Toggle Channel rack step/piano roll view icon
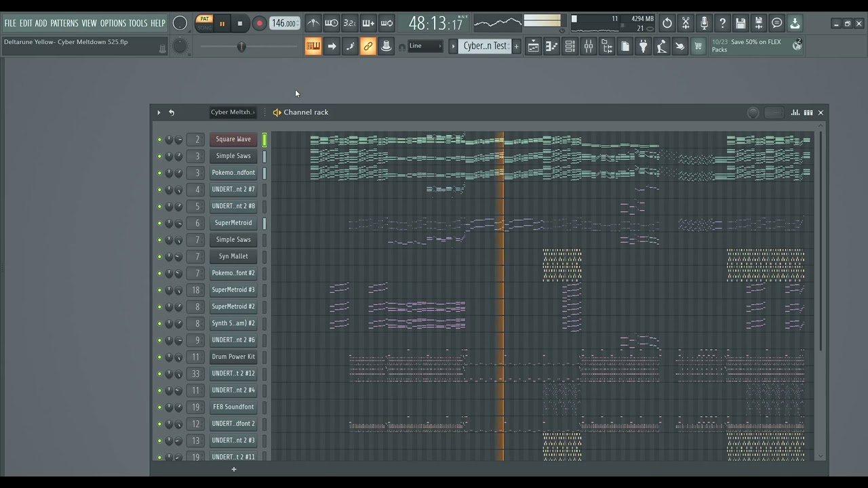Screen dimensions: 868x488 (x=808, y=113)
